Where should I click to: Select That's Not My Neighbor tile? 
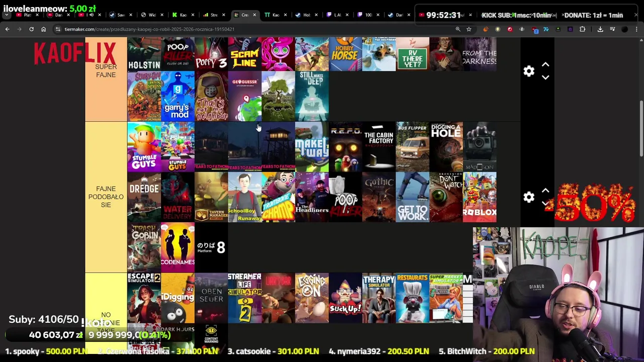(211, 96)
